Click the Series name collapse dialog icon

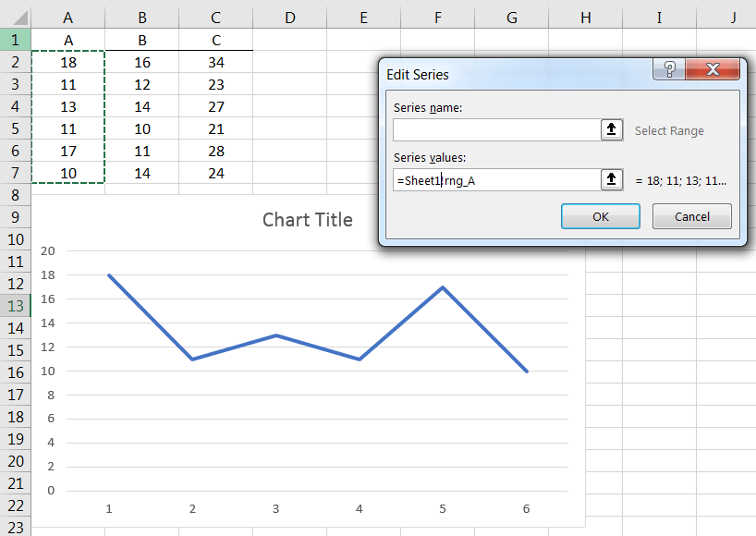tap(612, 130)
